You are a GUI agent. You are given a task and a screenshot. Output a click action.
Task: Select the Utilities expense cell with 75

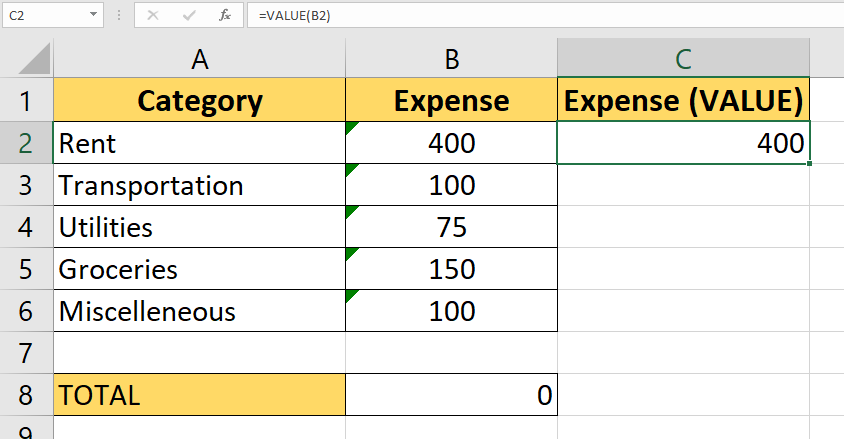tap(451, 227)
